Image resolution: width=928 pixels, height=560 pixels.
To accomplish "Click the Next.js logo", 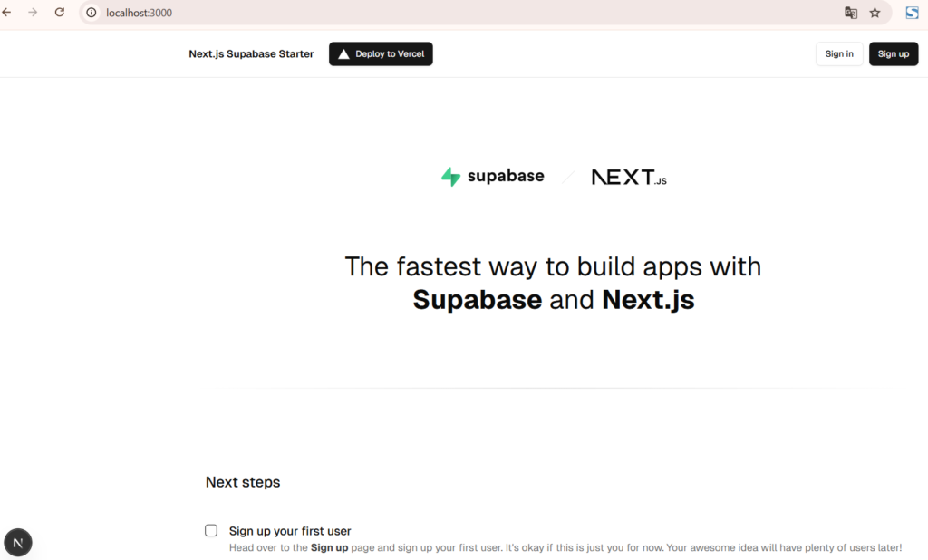I will 629,178.
